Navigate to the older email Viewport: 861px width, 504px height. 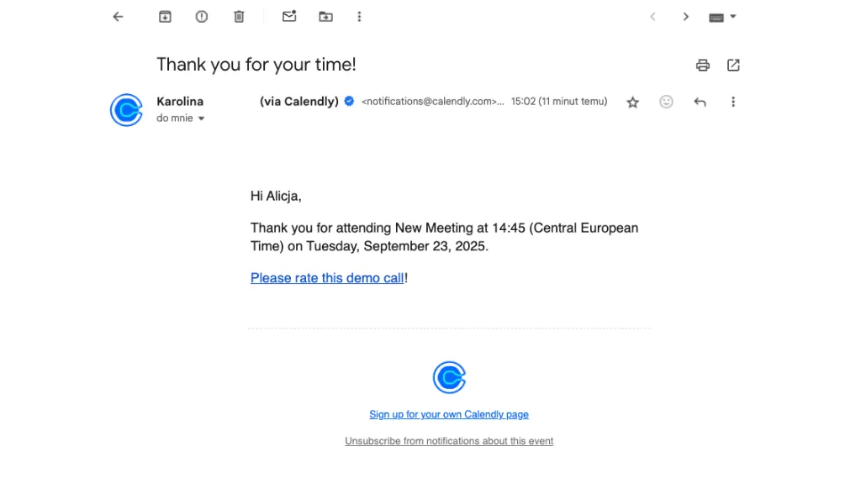point(685,16)
